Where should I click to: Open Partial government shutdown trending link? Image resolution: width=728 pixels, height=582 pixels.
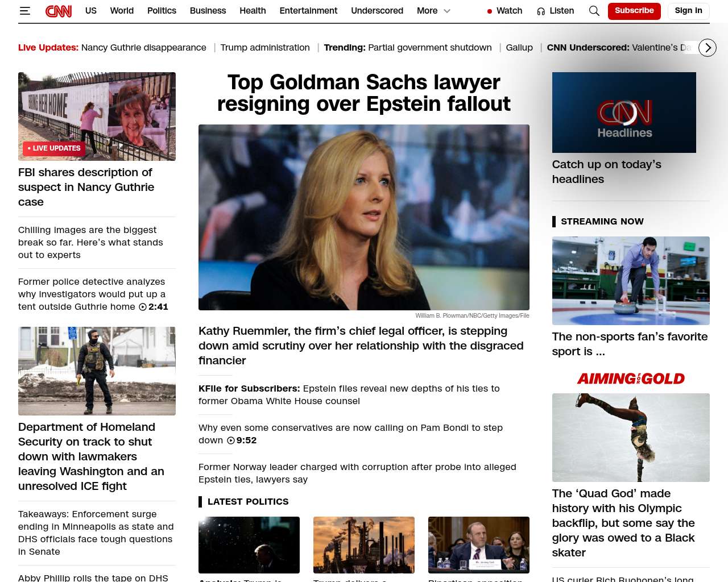point(429,48)
